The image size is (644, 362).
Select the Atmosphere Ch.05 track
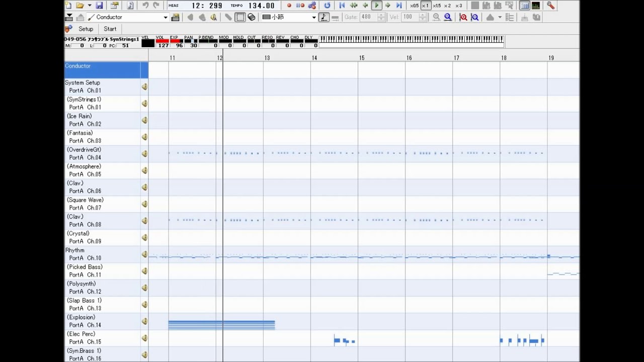click(x=103, y=170)
